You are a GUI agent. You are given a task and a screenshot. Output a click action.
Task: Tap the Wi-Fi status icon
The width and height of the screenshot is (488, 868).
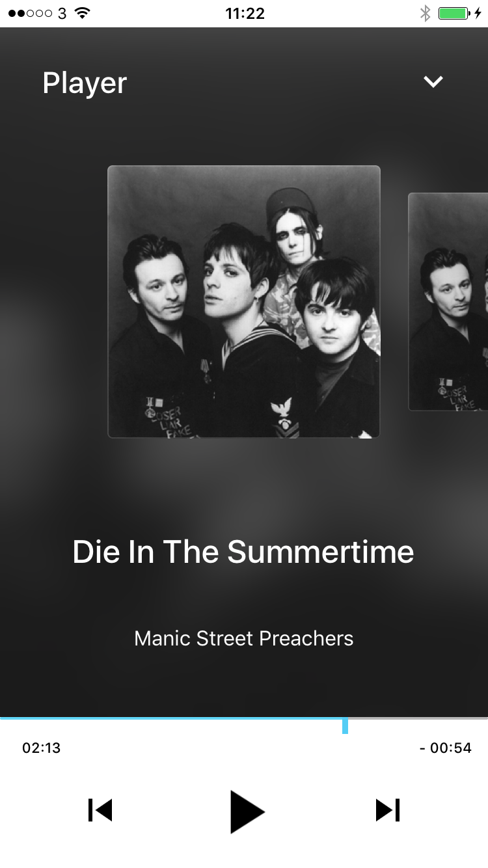point(82,13)
